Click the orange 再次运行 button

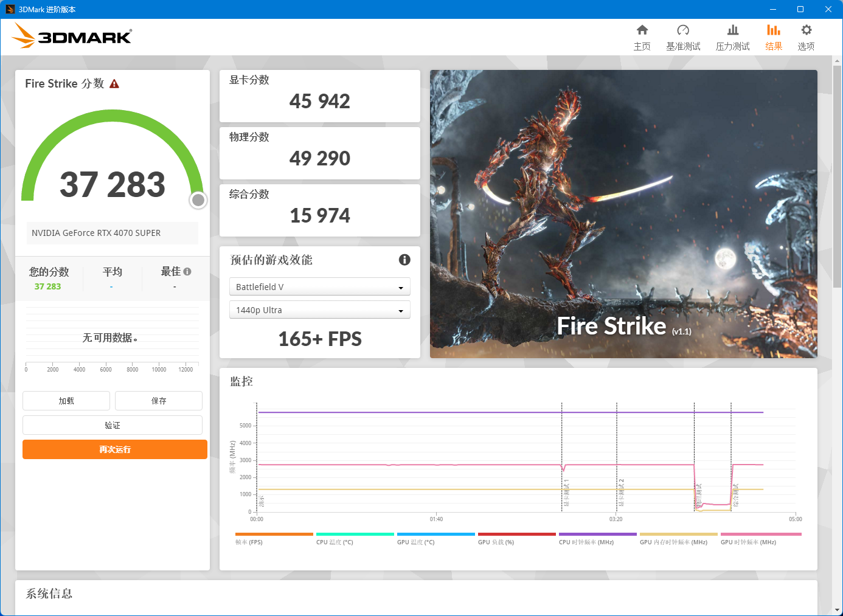point(114,449)
